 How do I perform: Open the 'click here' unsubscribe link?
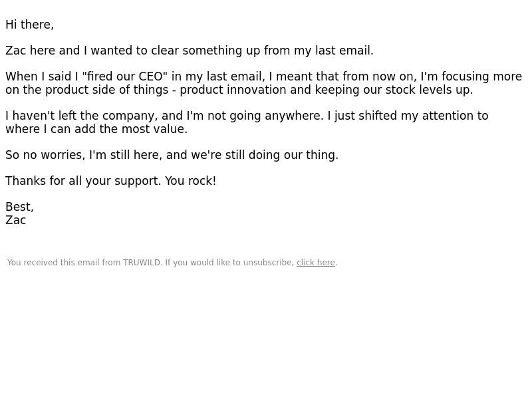pyautogui.click(x=315, y=263)
